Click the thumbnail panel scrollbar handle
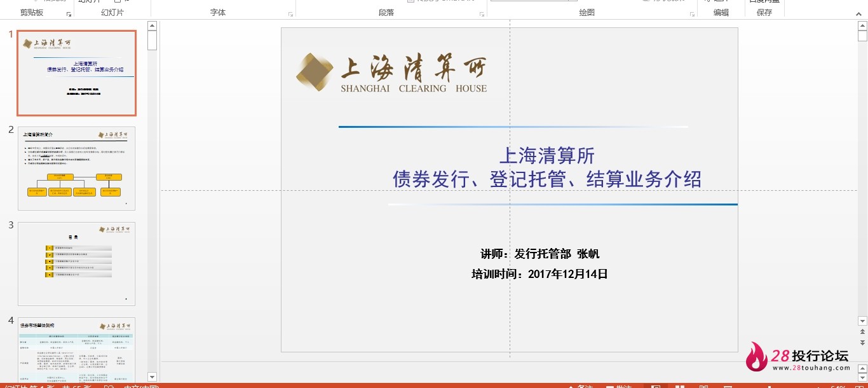This screenshot has width=868, height=388. point(152,40)
